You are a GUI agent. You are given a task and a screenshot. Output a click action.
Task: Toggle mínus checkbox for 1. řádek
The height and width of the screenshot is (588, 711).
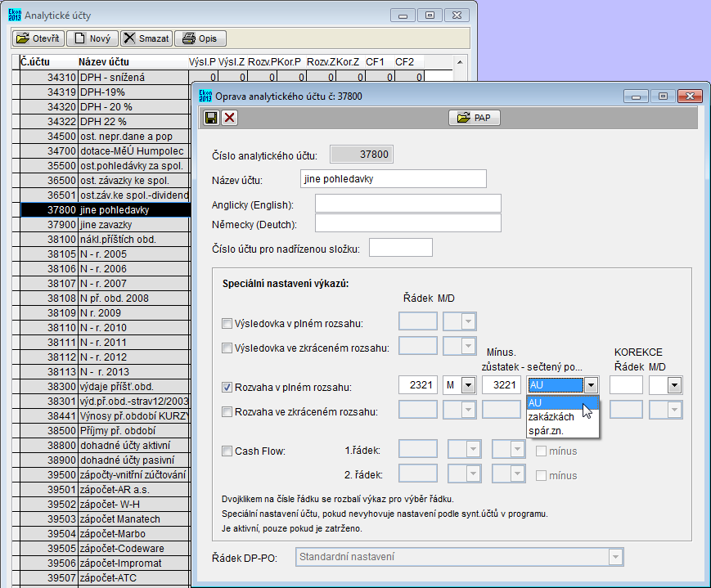tap(541, 451)
